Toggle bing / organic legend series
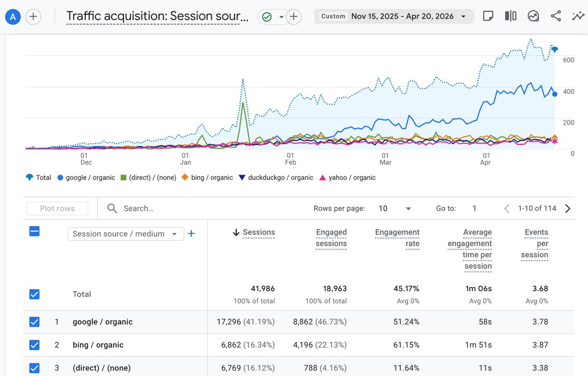The image size is (588, 376). tap(207, 177)
